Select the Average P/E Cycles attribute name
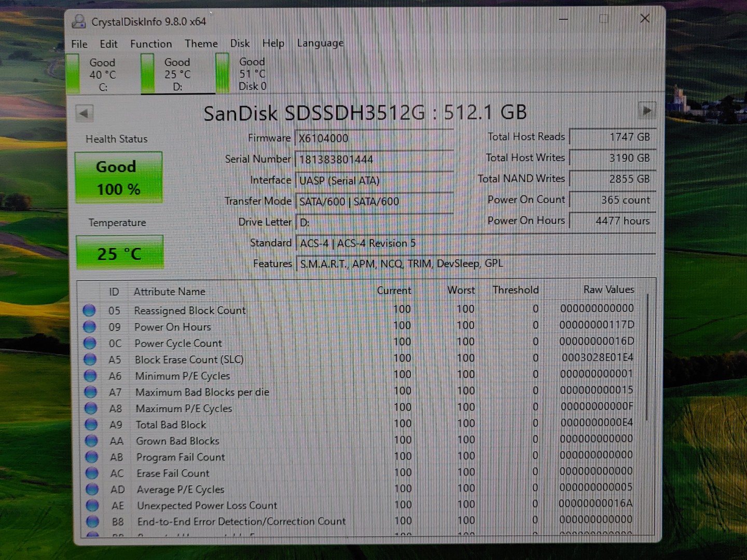The image size is (747, 560). pyautogui.click(x=181, y=489)
